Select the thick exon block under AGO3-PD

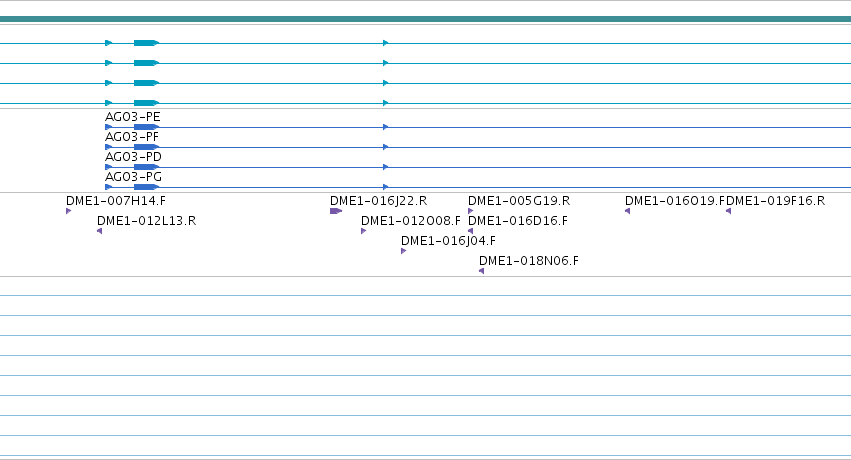pyautogui.click(x=146, y=167)
